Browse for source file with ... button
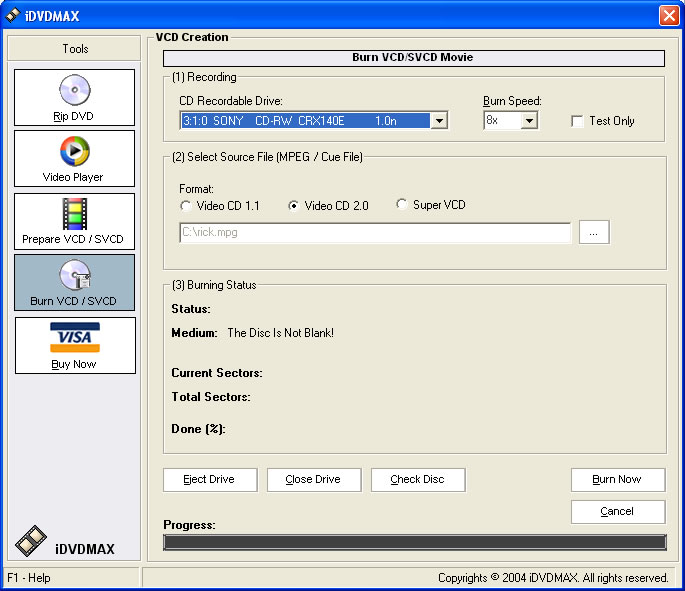This screenshot has height=591, width=685. tap(594, 232)
